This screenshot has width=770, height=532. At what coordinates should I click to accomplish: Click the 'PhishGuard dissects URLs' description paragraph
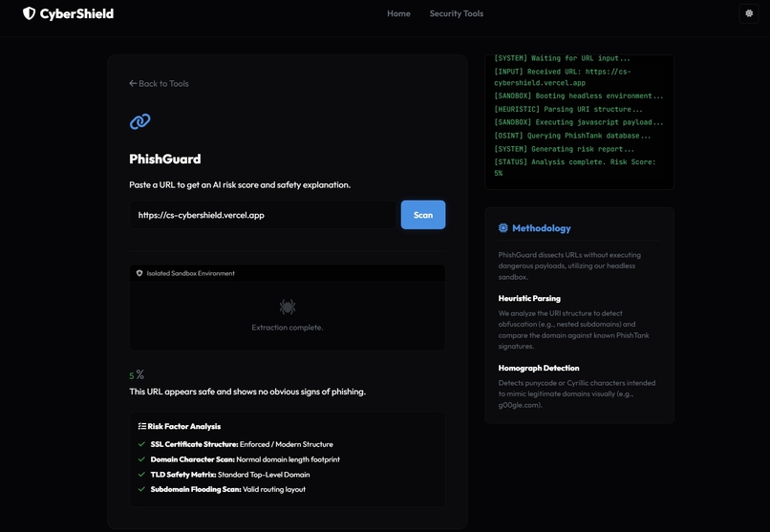point(569,266)
